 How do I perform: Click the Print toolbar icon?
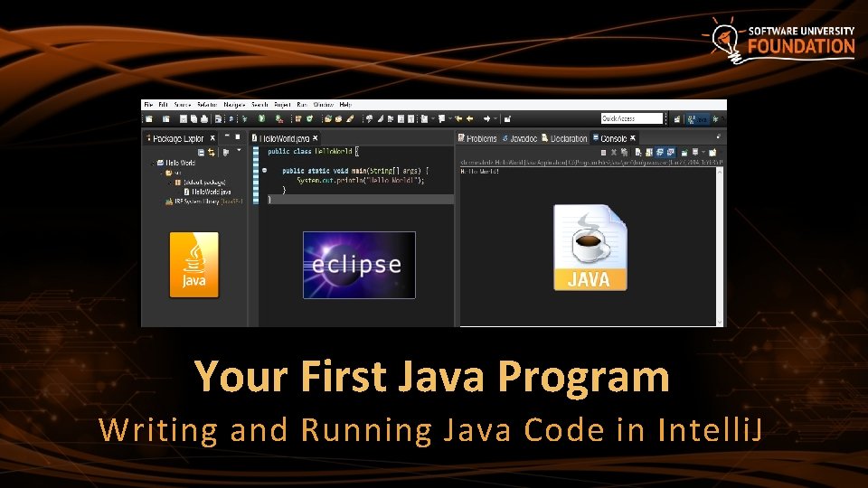pos(204,118)
